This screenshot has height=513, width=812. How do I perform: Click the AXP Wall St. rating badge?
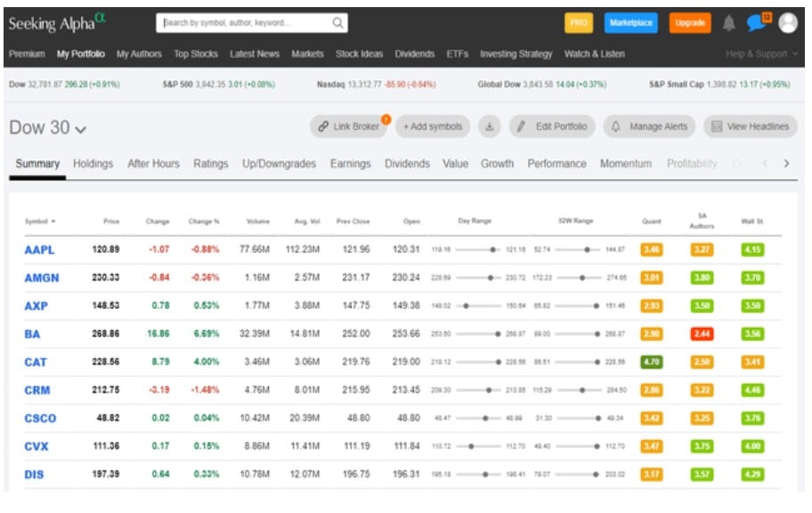coord(752,305)
